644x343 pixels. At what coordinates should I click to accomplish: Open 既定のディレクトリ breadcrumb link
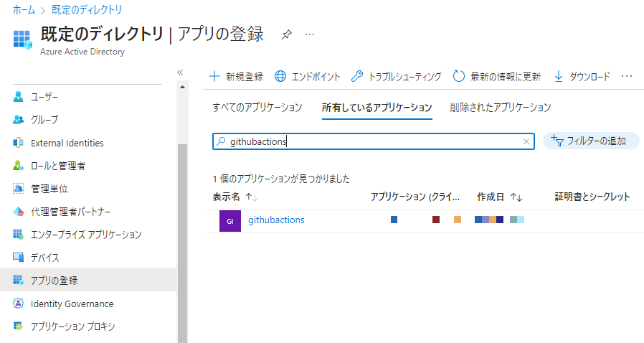click(x=87, y=10)
